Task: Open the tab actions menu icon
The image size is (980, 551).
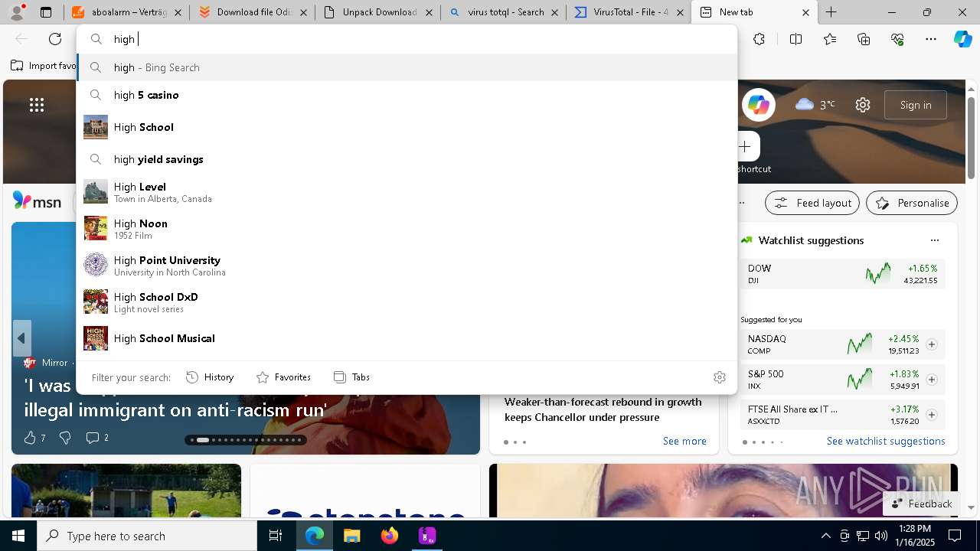Action: click(46, 12)
